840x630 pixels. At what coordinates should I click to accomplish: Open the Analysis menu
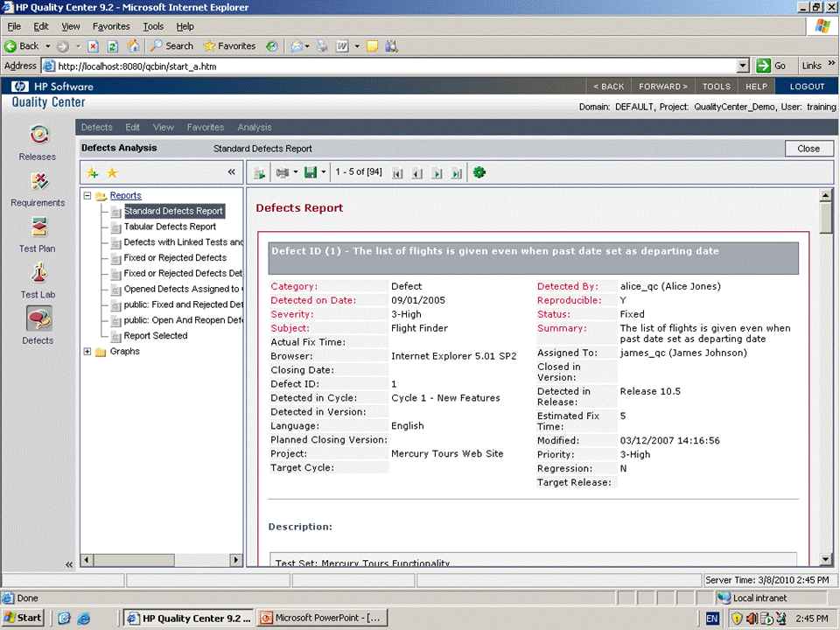[255, 127]
